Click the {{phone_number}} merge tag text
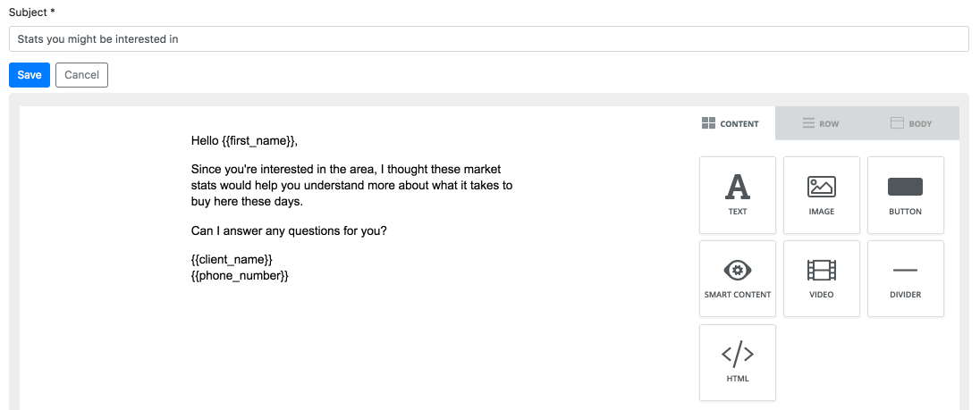 click(x=240, y=275)
